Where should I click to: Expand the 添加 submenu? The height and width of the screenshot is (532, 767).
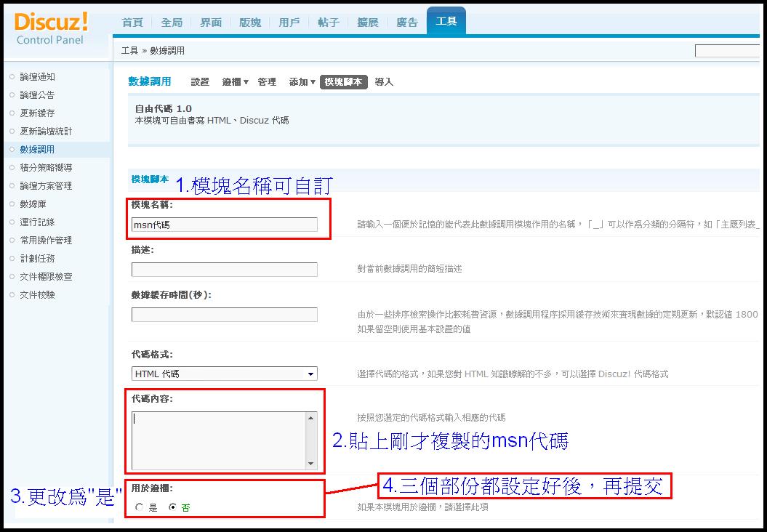click(302, 82)
